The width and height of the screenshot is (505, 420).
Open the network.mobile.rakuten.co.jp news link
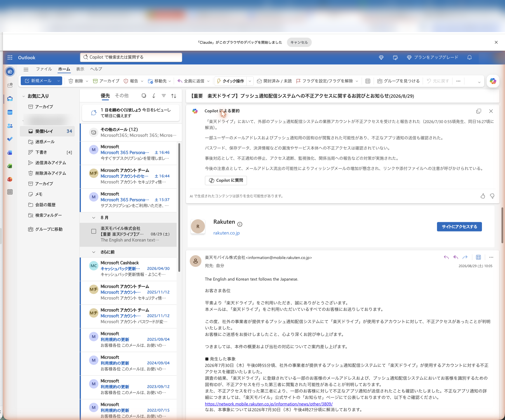click(269, 404)
